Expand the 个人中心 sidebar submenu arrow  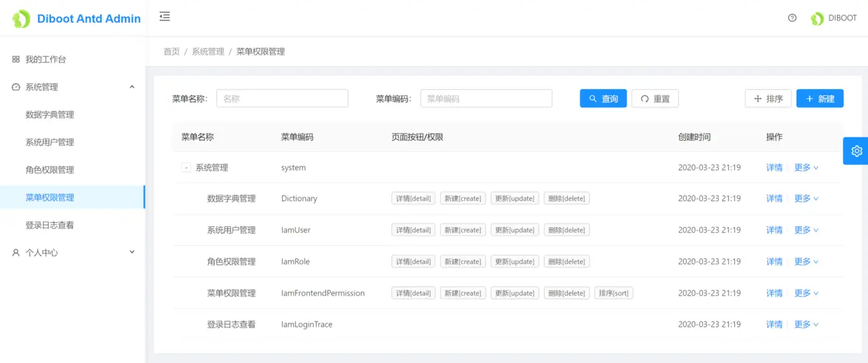132,252
